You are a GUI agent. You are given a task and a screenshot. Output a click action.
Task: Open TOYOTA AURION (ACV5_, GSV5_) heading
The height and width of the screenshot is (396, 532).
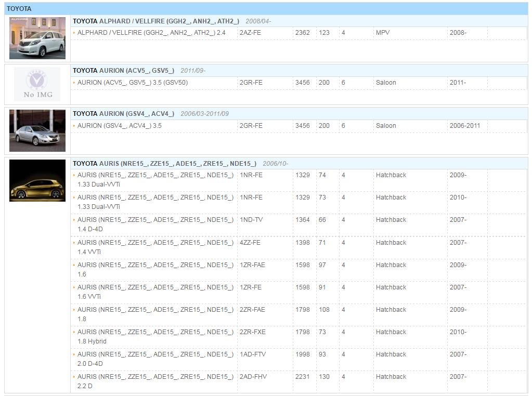(x=123, y=71)
